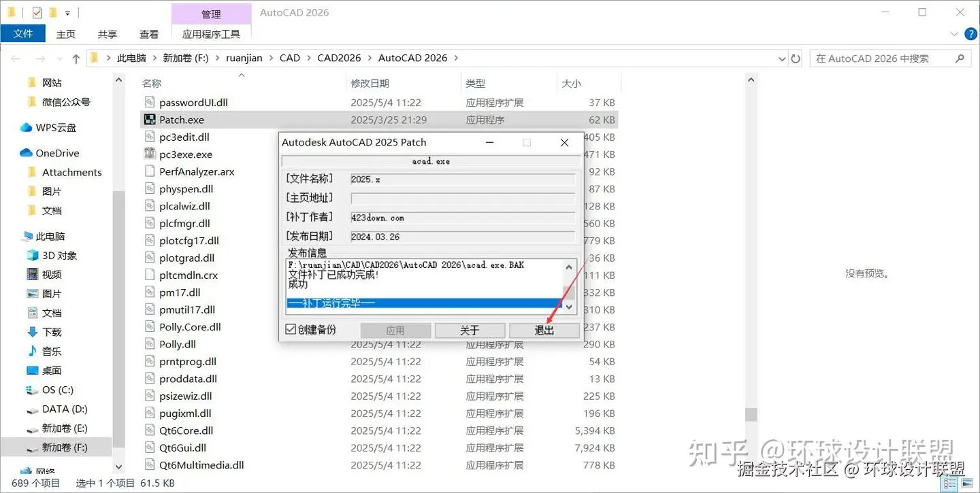Select pugixml.dll file row

click(378, 413)
